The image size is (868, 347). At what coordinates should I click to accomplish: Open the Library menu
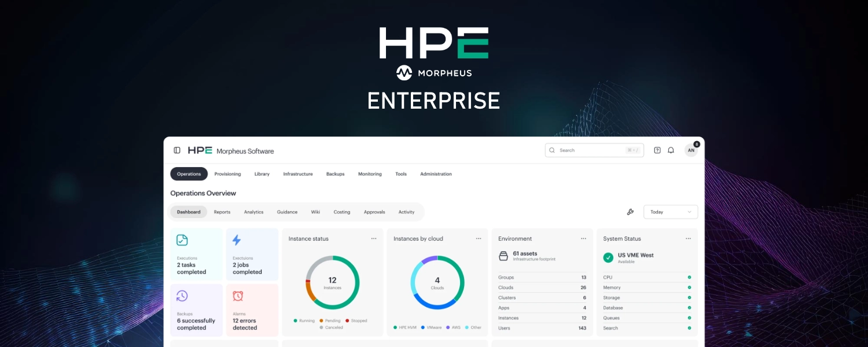point(262,174)
